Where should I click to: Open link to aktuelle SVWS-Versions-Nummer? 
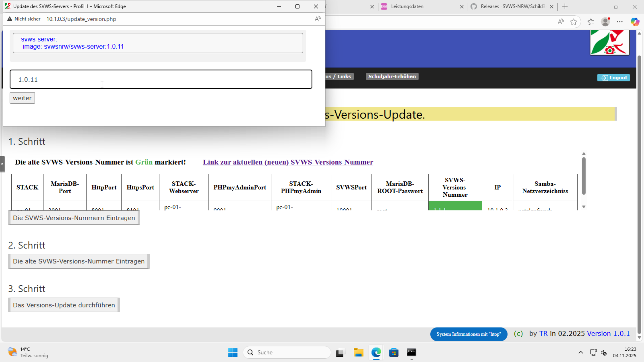click(x=288, y=162)
